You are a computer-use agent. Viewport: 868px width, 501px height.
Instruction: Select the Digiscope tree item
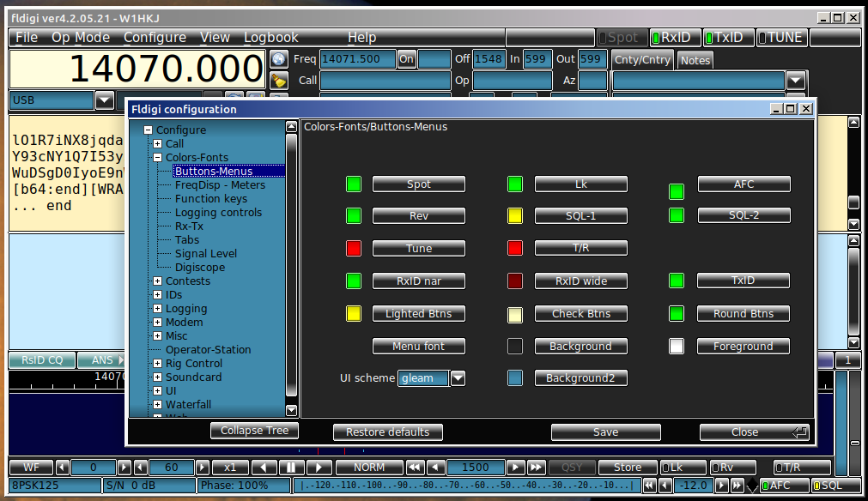coord(200,268)
